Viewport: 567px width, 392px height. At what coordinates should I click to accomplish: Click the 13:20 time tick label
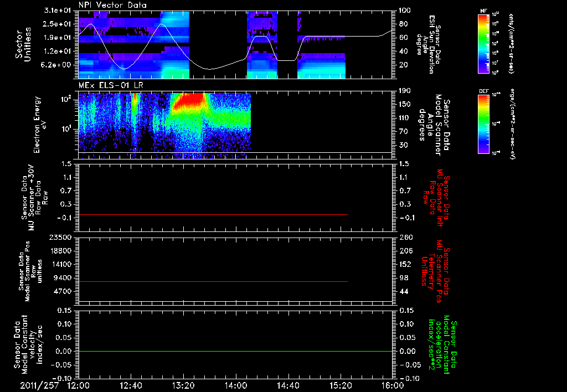[x=183, y=385]
